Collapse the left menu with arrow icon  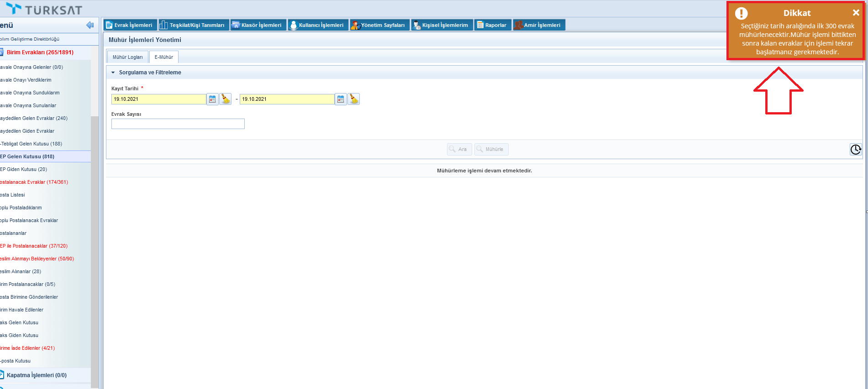pos(90,25)
